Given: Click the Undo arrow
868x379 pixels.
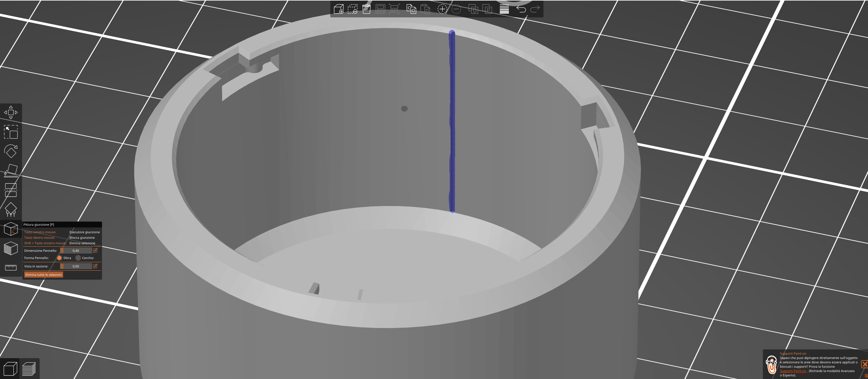Looking at the screenshot, I should 521,9.
